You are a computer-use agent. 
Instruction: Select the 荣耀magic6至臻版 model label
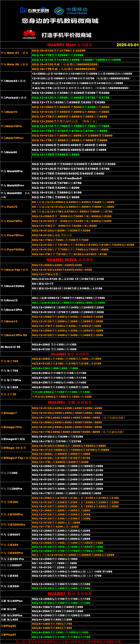click(x=13, y=439)
